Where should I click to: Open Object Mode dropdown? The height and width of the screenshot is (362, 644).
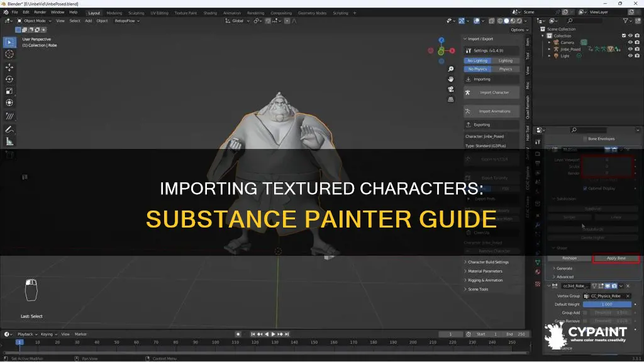[35, 21]
